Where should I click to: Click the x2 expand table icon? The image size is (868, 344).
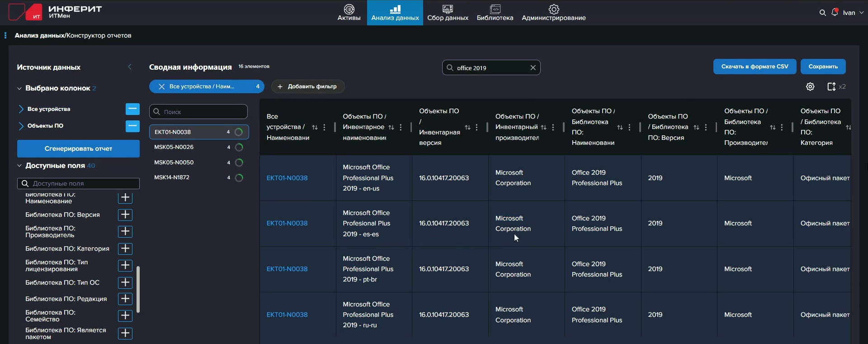[832, 86]
